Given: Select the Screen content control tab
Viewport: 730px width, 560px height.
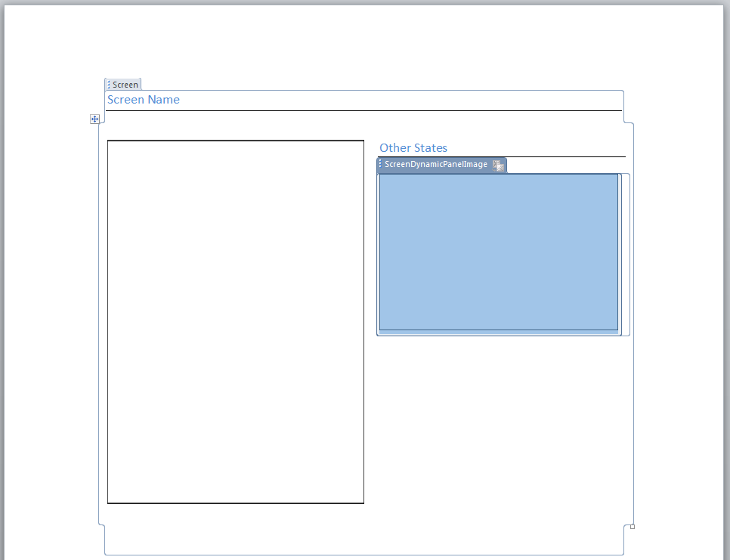Looking at the screenshot, I should [x=123, y=84].
